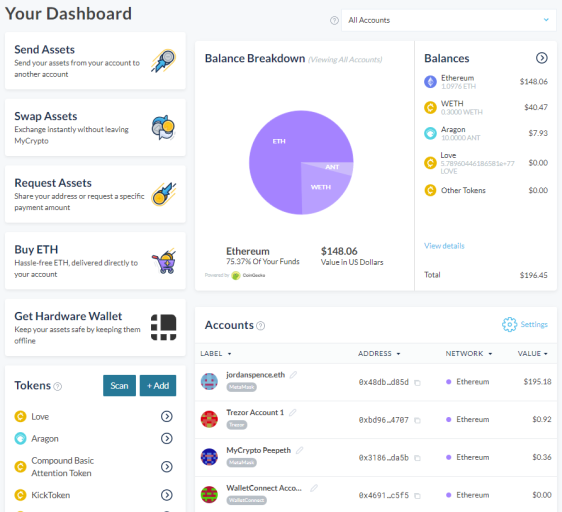Click the help icon next to Tokens

[x=57, y=386]
